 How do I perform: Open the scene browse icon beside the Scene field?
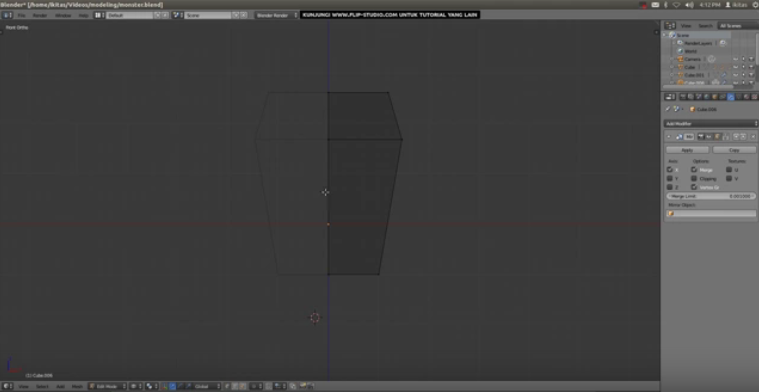[x=178, y=15]
